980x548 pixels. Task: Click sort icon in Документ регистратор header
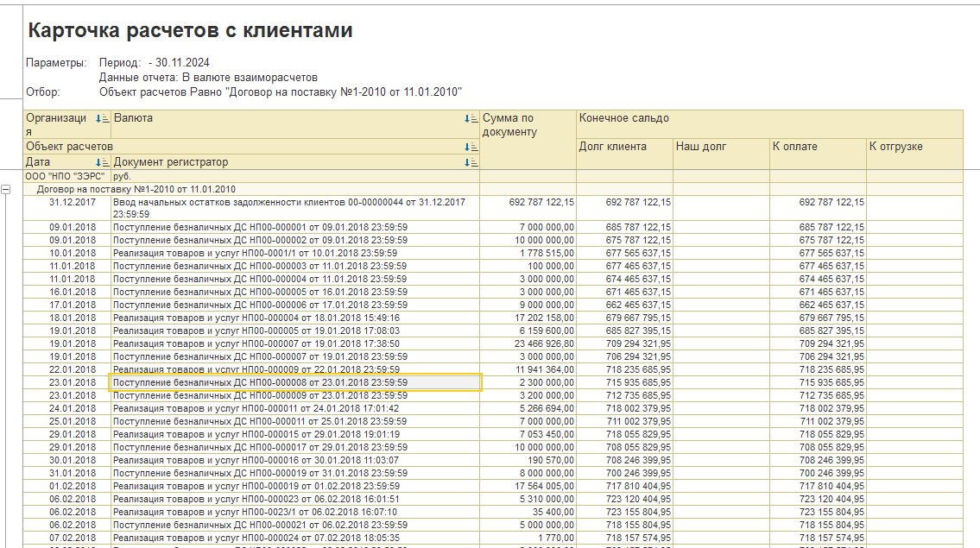click(471, 162)
